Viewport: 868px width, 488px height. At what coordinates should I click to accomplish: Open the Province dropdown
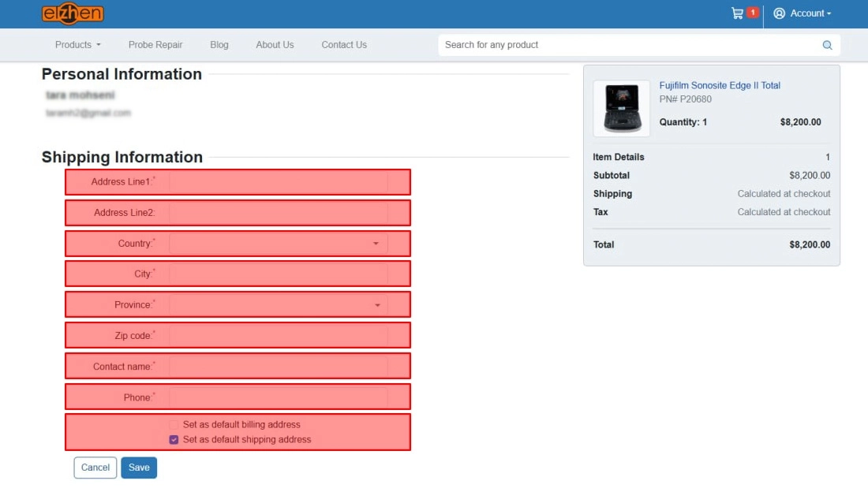tap(278, 305)
